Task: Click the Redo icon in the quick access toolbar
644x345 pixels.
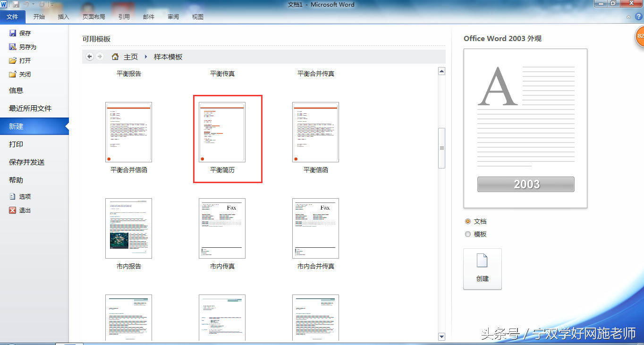Action: click(42, 5)
